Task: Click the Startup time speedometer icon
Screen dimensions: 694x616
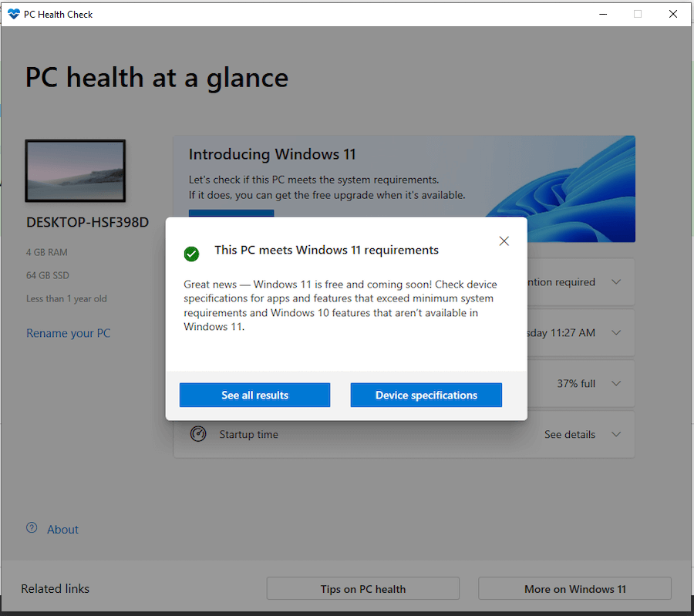Action: point(199,434)
